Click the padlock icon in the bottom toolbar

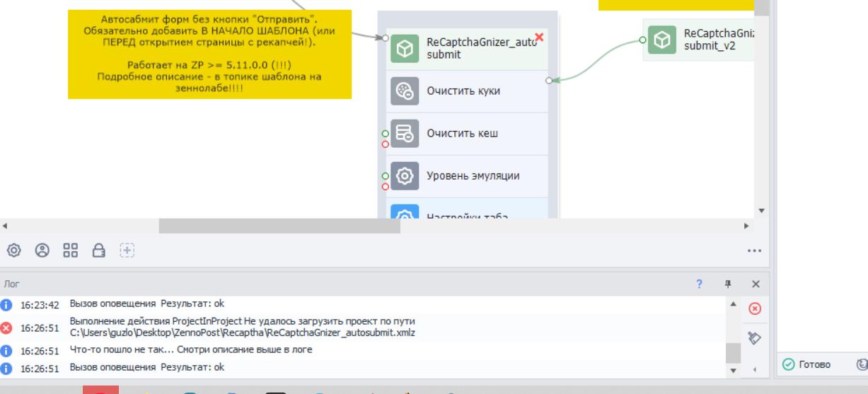pyautogui.click(x=99, y=250)
